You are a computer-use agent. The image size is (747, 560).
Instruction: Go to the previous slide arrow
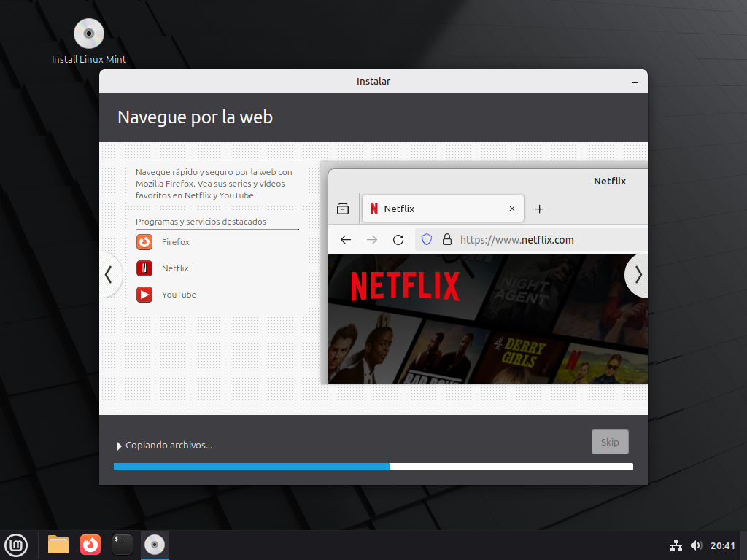(x=109, y=275)
